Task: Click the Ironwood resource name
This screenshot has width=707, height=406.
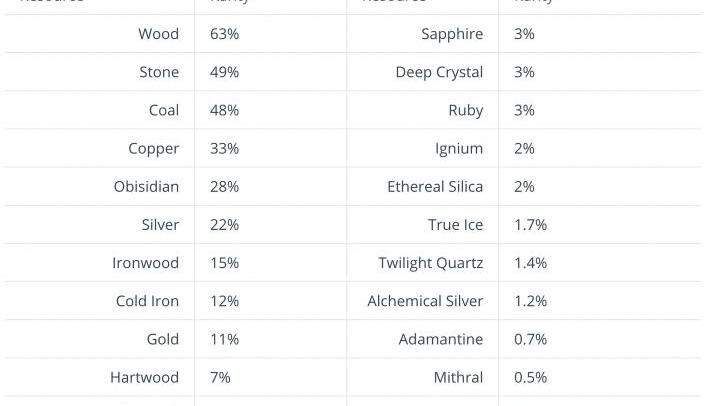Action: 145,263
